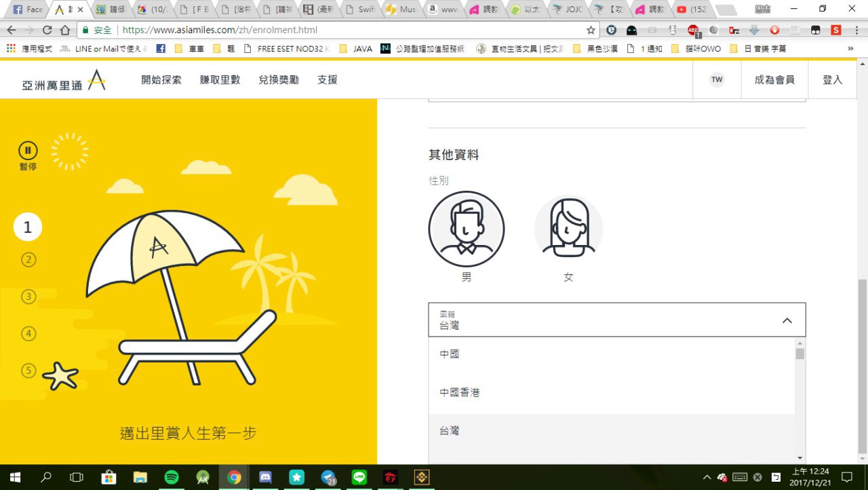The width and height of the screenshot is (868, 490).
Task: Choose 台灣 from the nationality list
Action: 612,431
